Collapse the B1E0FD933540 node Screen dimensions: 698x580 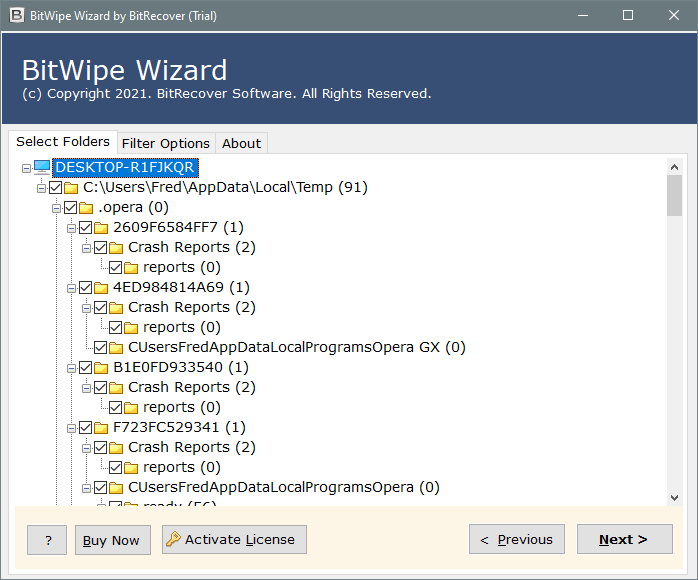point(71,369)
